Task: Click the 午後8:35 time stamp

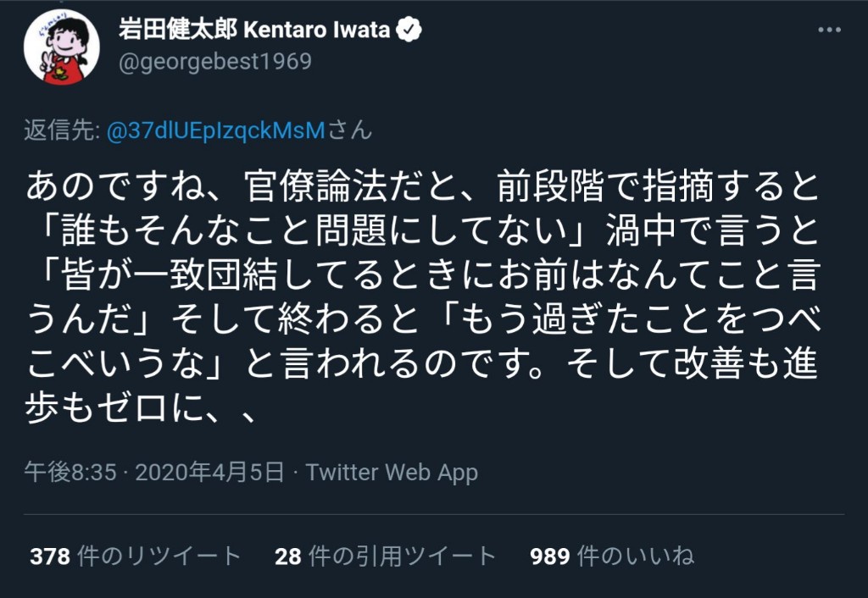Action: coord(70,472)
